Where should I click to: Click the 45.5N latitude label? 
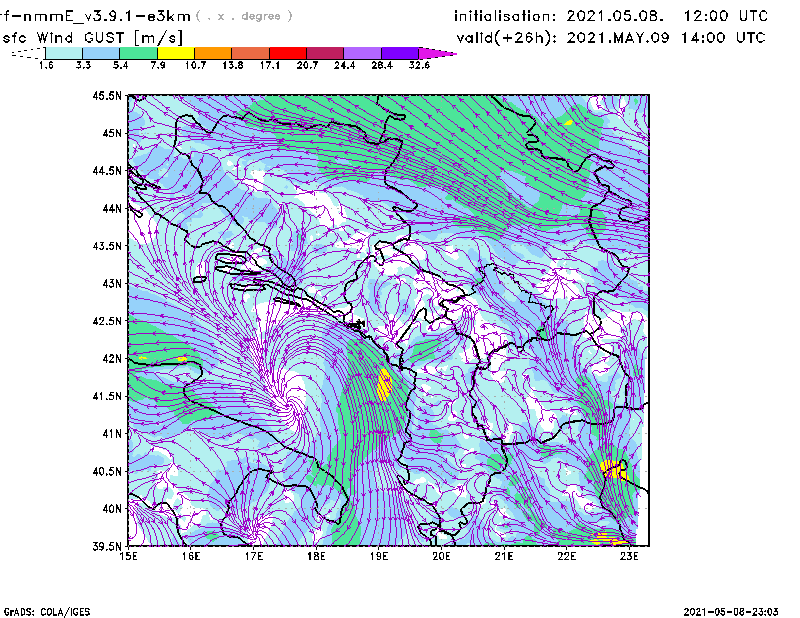(107, 95)
